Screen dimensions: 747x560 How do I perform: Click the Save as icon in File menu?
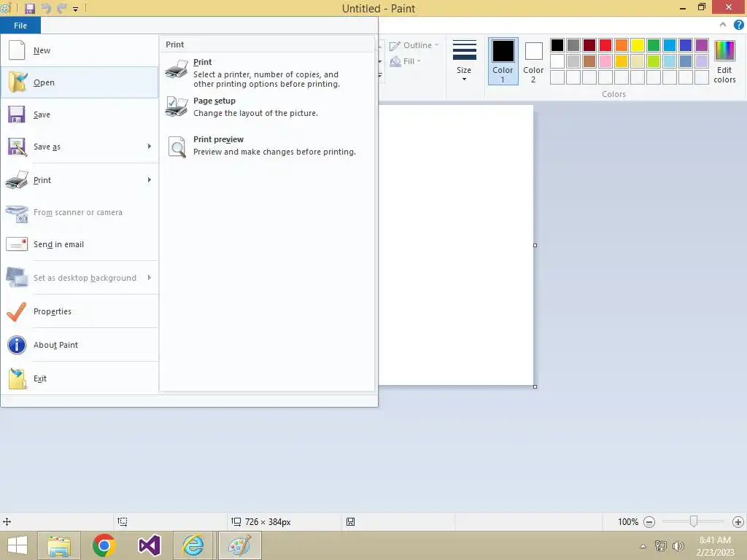coord(17,147)
